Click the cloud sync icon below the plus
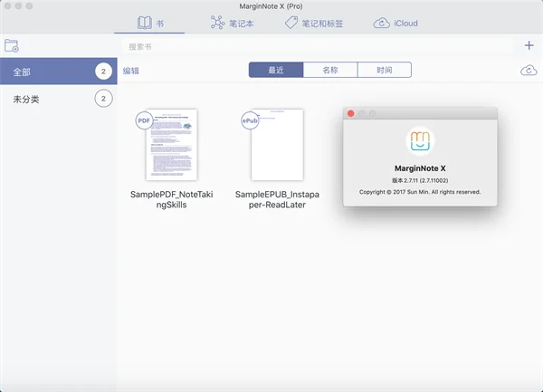Screen dimensions: 543x392 pos(529,71)
